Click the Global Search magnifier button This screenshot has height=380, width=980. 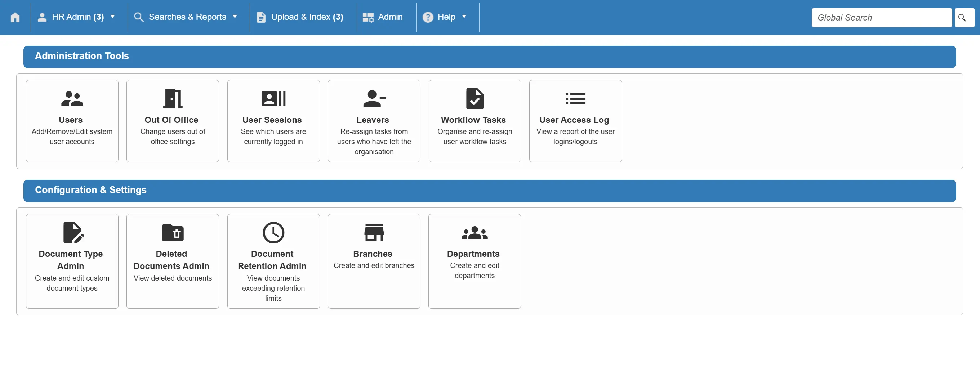965,18
